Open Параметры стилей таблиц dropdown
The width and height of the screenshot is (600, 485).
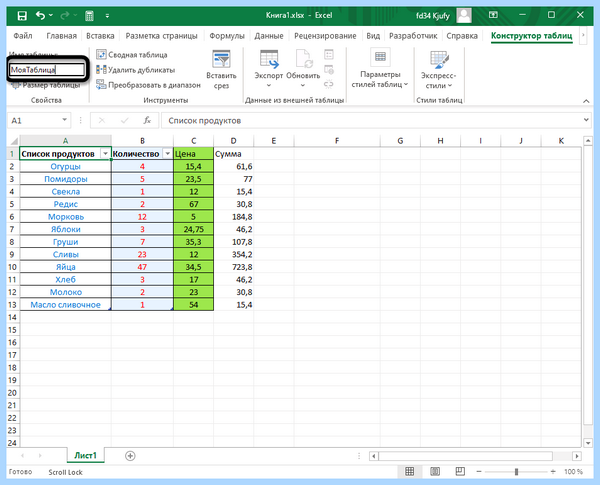[380, 69]
